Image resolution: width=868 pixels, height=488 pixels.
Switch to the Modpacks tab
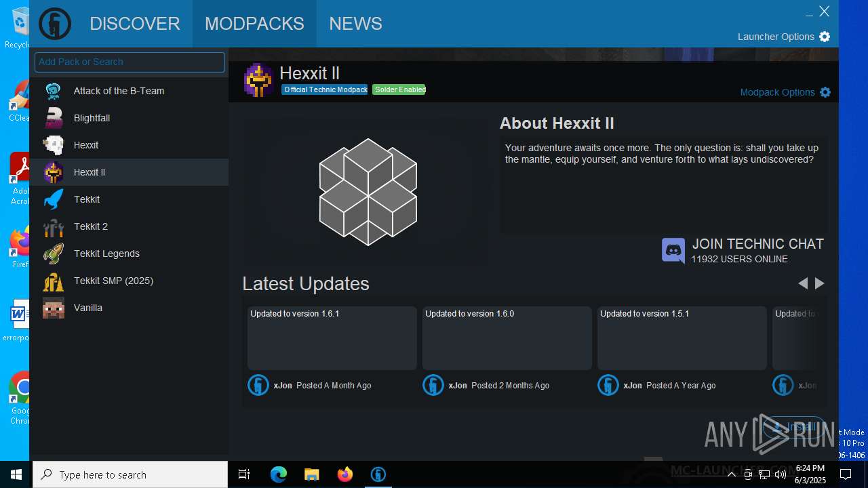tap(254, 24)
